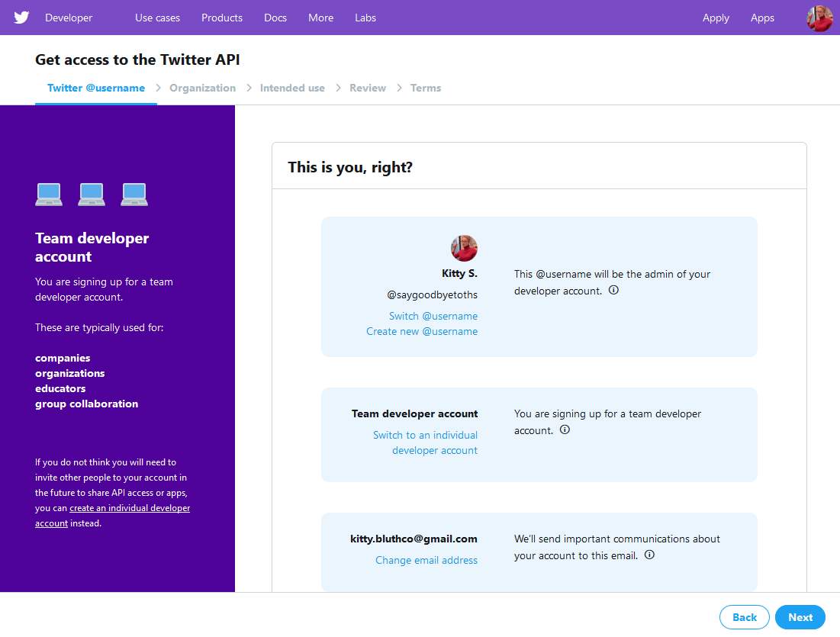Open profile avatar in top navigation
The width and height of the screenshot is (840, 637).
click(x=819, y=18)
